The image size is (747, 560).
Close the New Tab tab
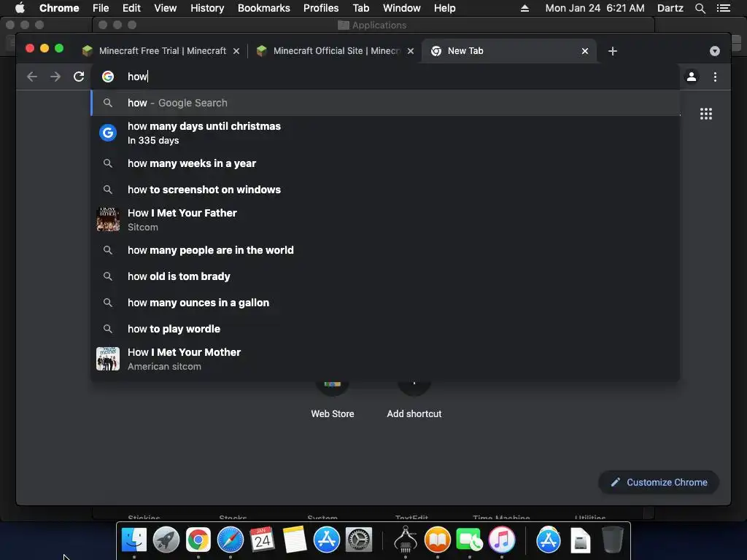tap(585, 51)
